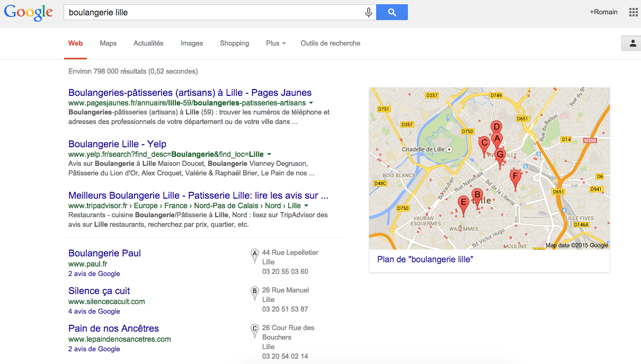
Task: Click the Google logo
Action: tap(29, 13)
